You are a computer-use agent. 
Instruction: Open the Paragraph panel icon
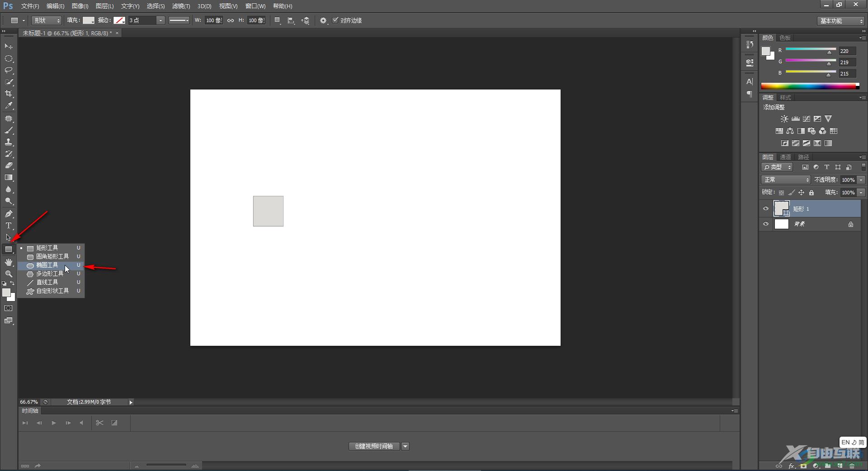[x=750, y=94]
